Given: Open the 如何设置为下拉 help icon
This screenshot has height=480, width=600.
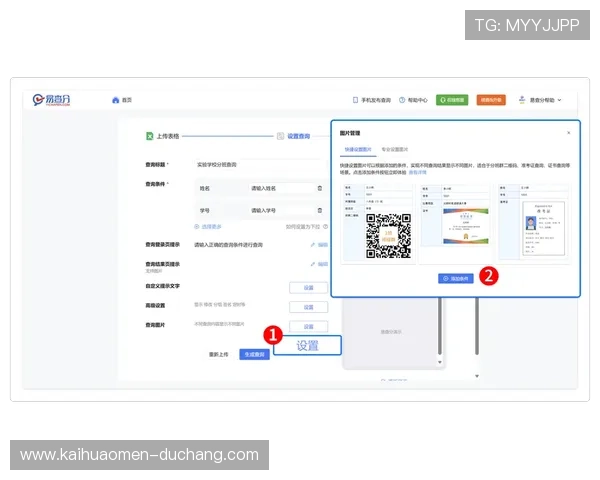Looking at the screenshot, I should pyautogui.click(x=325, y=227).
